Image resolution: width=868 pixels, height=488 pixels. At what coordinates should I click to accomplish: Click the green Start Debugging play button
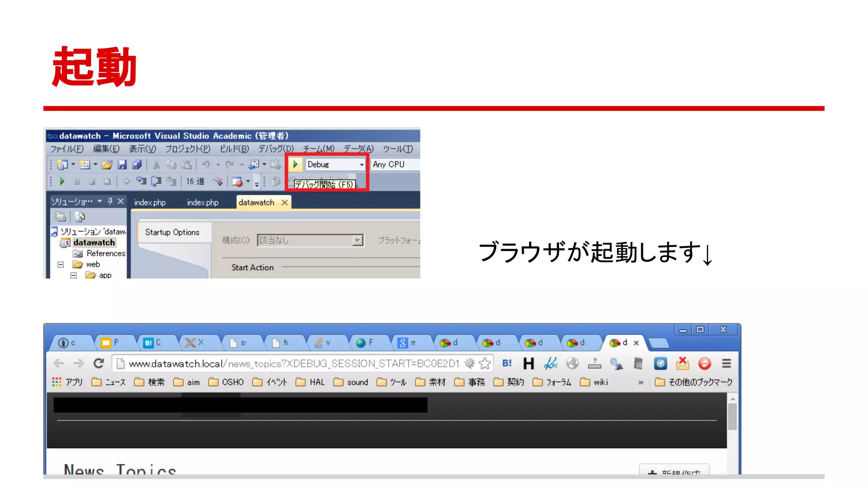tap(295, 164)
